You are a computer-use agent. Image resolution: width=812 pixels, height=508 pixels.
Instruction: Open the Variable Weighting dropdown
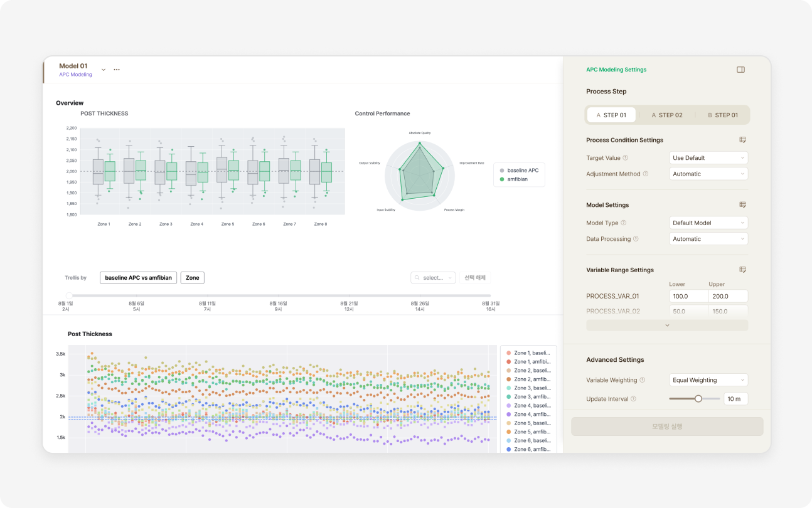[708, 380]
